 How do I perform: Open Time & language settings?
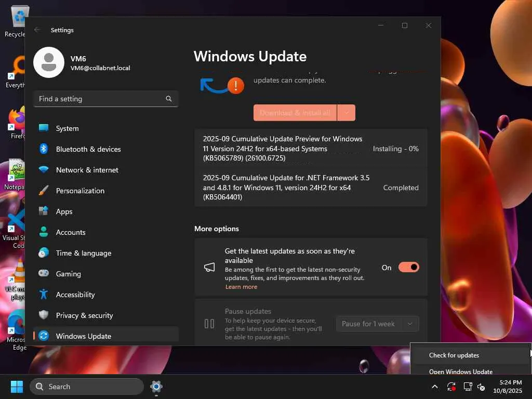tap(106, 253)
